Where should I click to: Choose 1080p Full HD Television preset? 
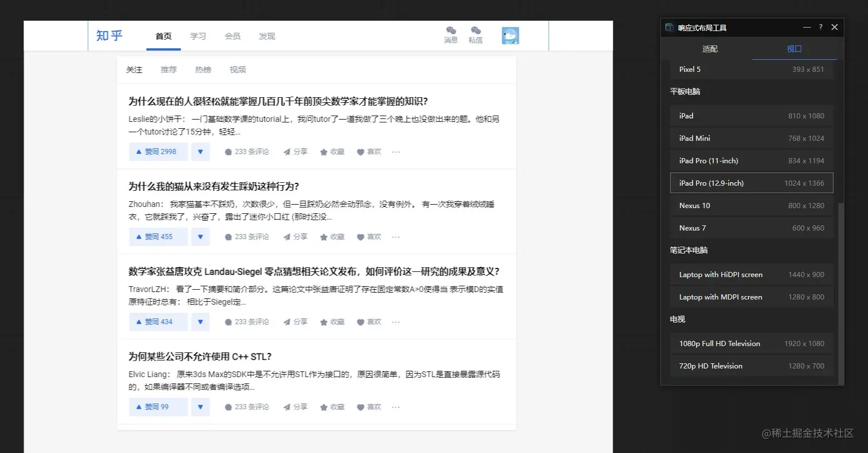(752, 343)
